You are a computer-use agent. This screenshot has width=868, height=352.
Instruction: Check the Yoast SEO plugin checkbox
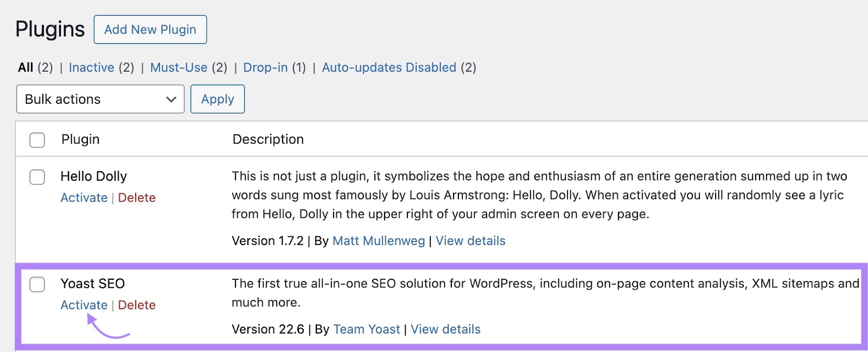point(37,284)
